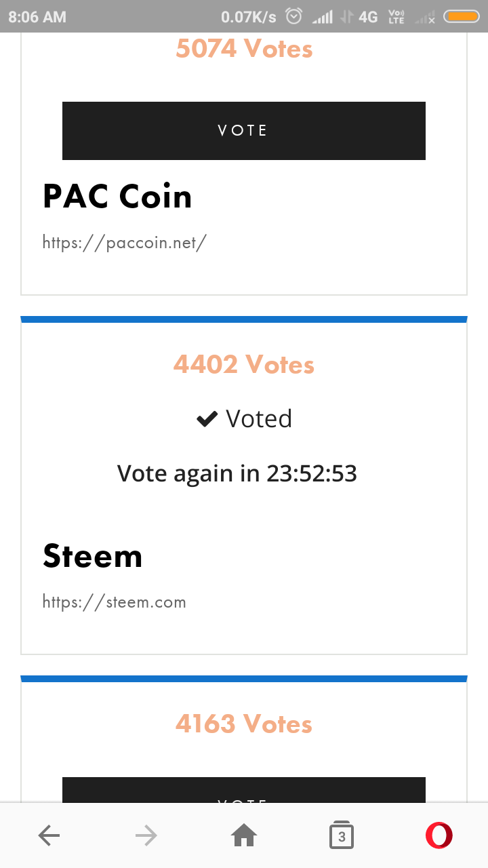This screenshot has width=488, height=868.
Task: Tap the VoLTE status indicator
Action: (396, 16)
